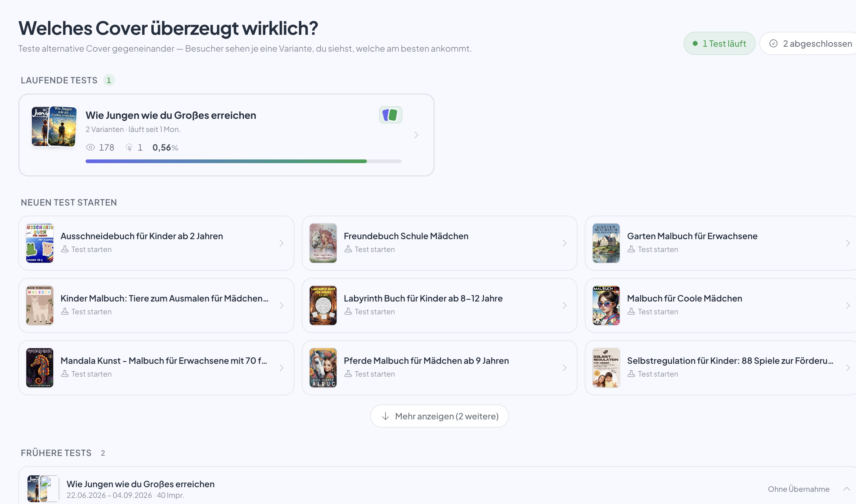
Task: Start test for Garten Malbuch für Erwachsene
Action: (720, 243)
